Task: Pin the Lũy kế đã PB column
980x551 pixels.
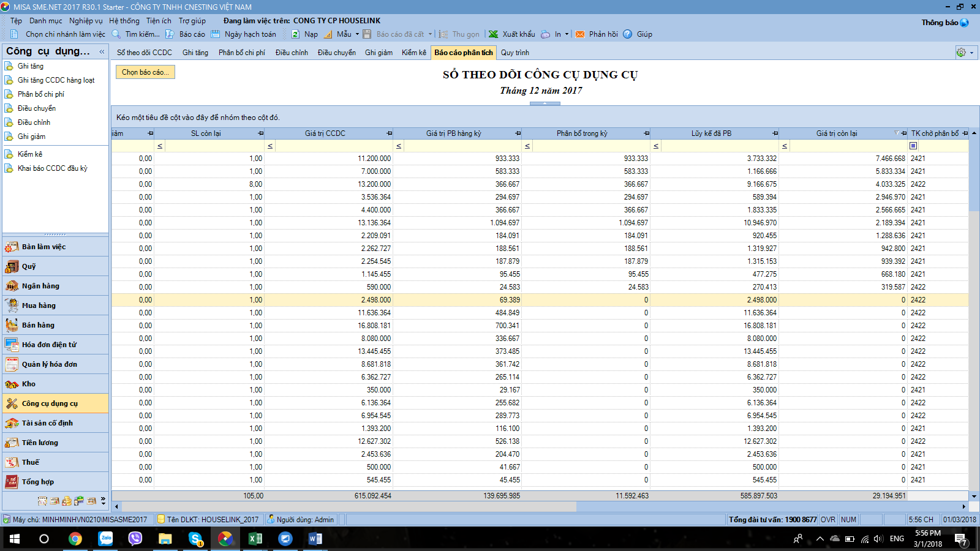Action: tap(775, 133)
